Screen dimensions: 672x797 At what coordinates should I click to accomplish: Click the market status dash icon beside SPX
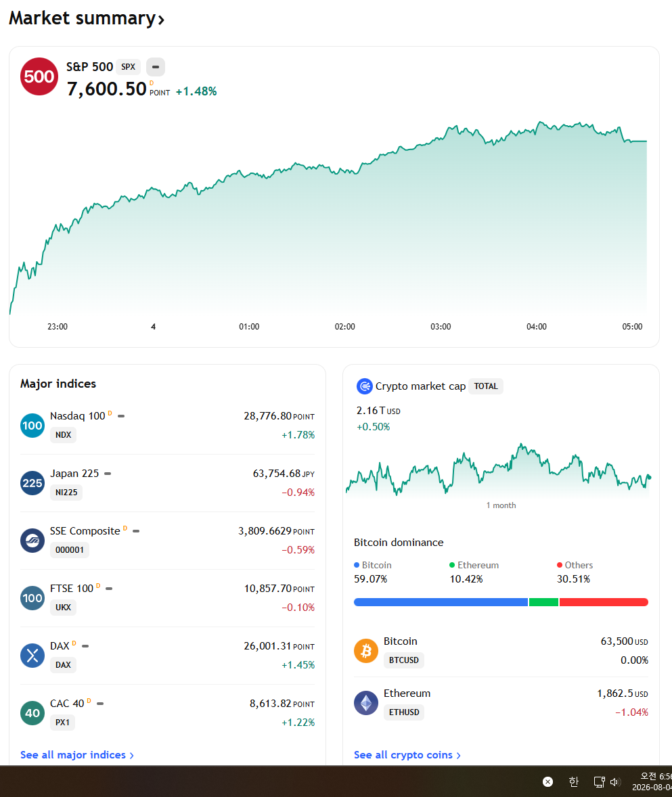(156, 66)
